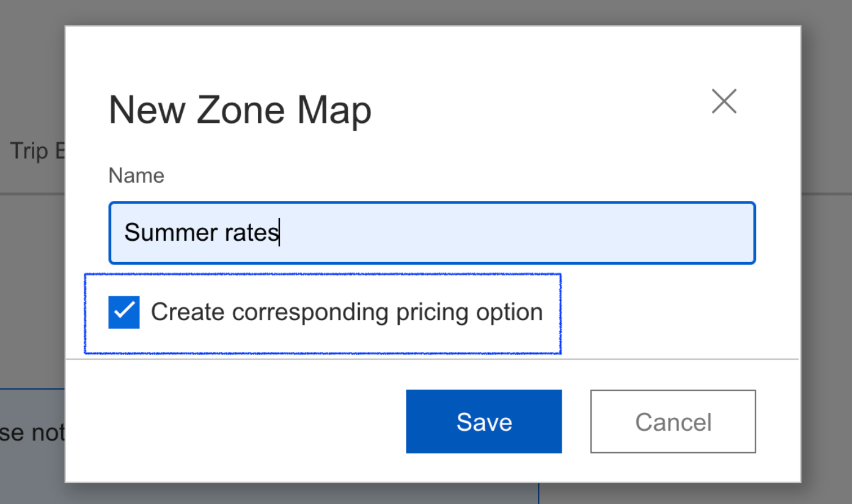The width and height of the screenshot is (852, 504).
Task: Click the note text behind dialog's left edge
Action: point(31,433)
